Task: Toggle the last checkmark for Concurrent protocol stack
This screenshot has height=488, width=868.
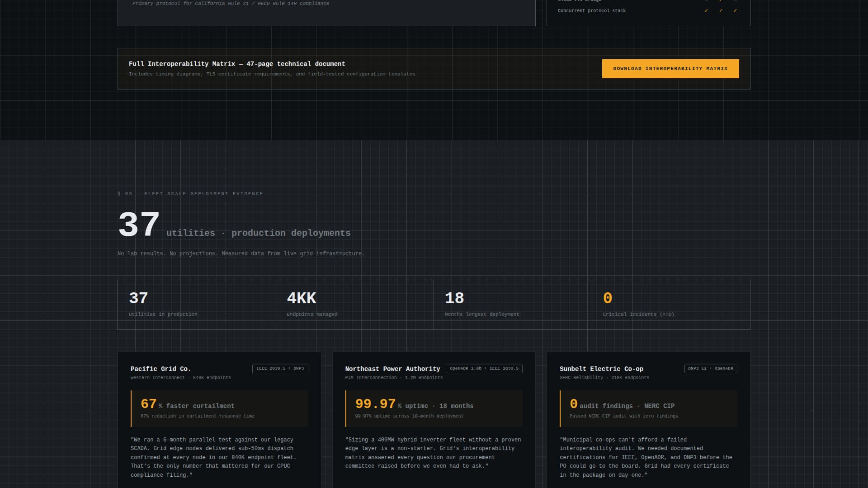Action: 736,10
